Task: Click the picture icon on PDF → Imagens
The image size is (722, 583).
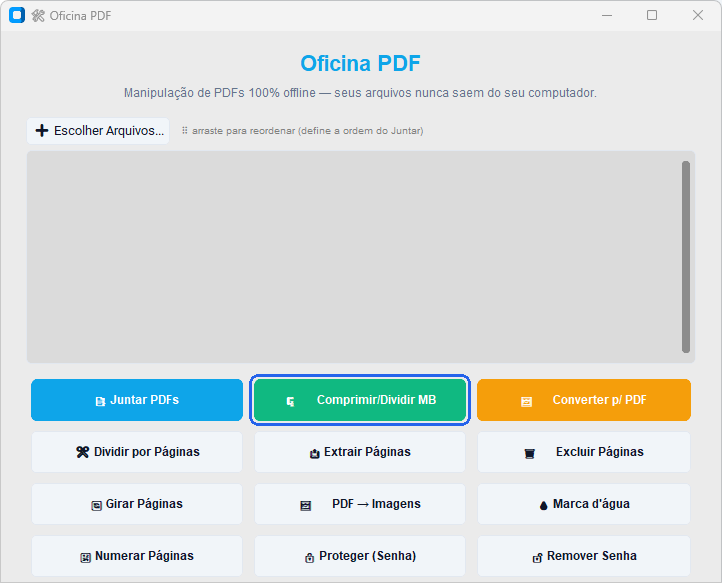Action: click(x=306, y=506)
